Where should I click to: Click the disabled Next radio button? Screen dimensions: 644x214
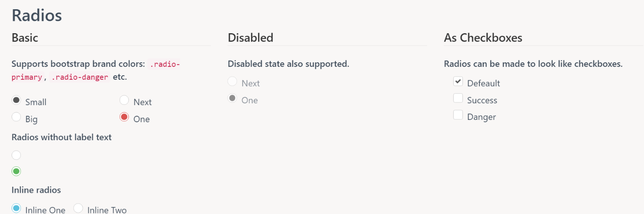point(232,82)
